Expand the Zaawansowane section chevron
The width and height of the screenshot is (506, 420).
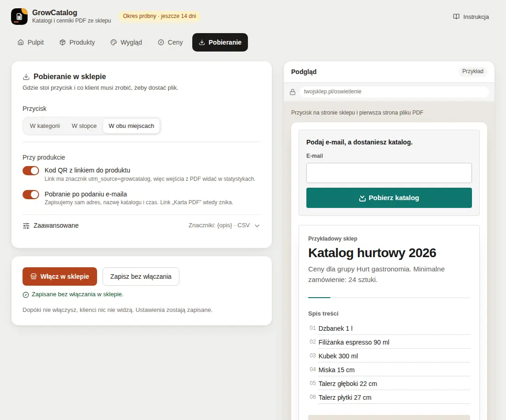coord(257,226)
